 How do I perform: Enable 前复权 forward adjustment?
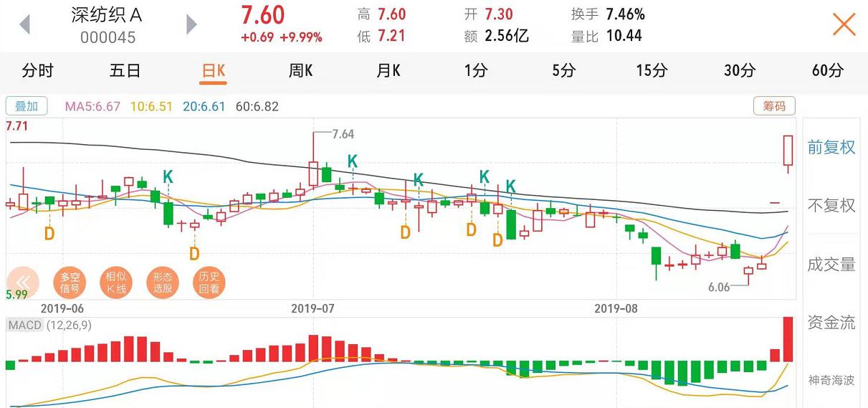pos(831,147)
